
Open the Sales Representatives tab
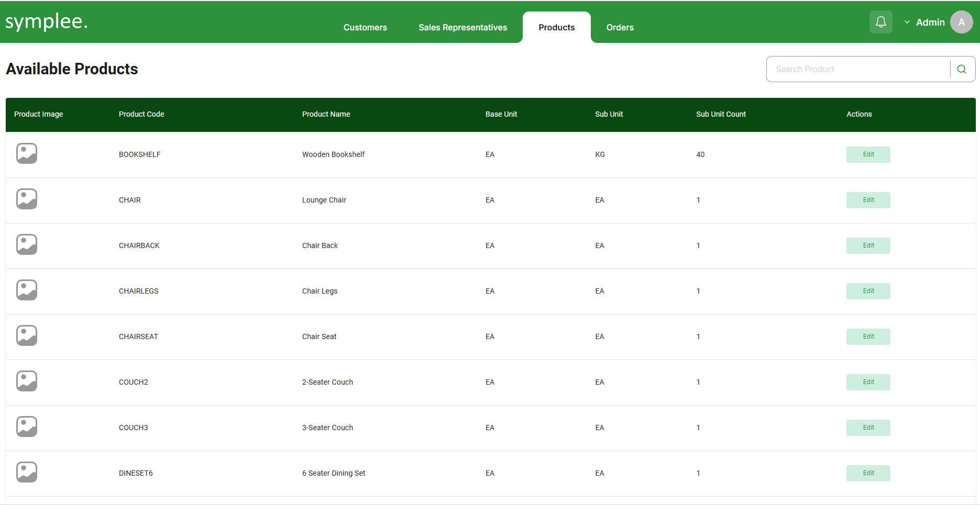463,27
